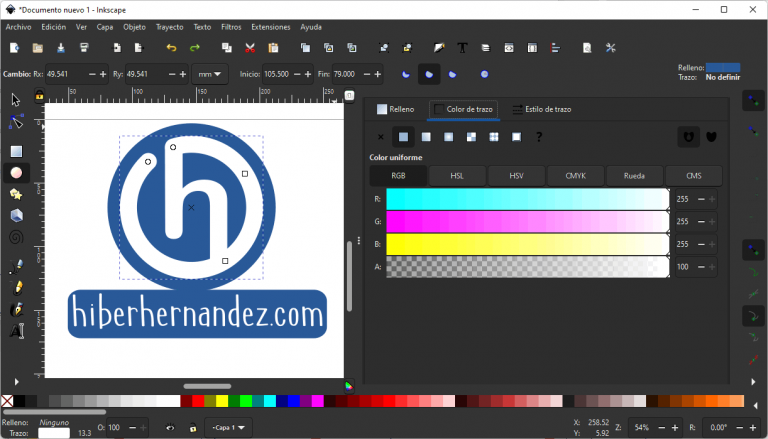Toggle current layer visibility eye icon
Viewport: 768px width, 439px height.
pos(170,428)
